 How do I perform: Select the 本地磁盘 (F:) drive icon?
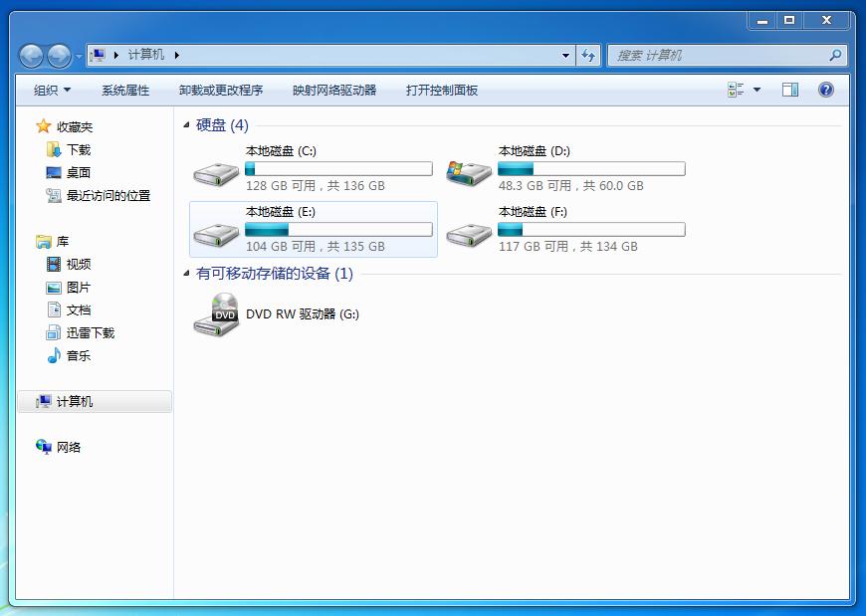pyautogui.click(x=469, y=235)
